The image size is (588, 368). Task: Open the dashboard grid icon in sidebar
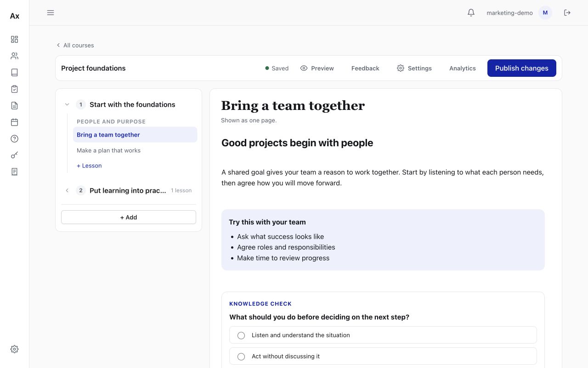pyautogui.click(x=14, y=40)
